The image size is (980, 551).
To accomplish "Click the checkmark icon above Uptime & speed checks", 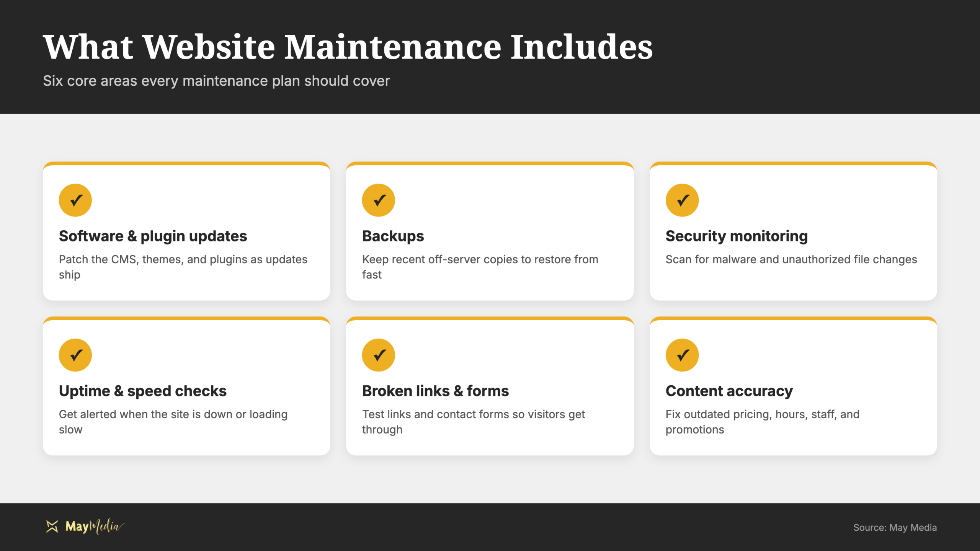I will pyautogui.click(x=75, y=355).
